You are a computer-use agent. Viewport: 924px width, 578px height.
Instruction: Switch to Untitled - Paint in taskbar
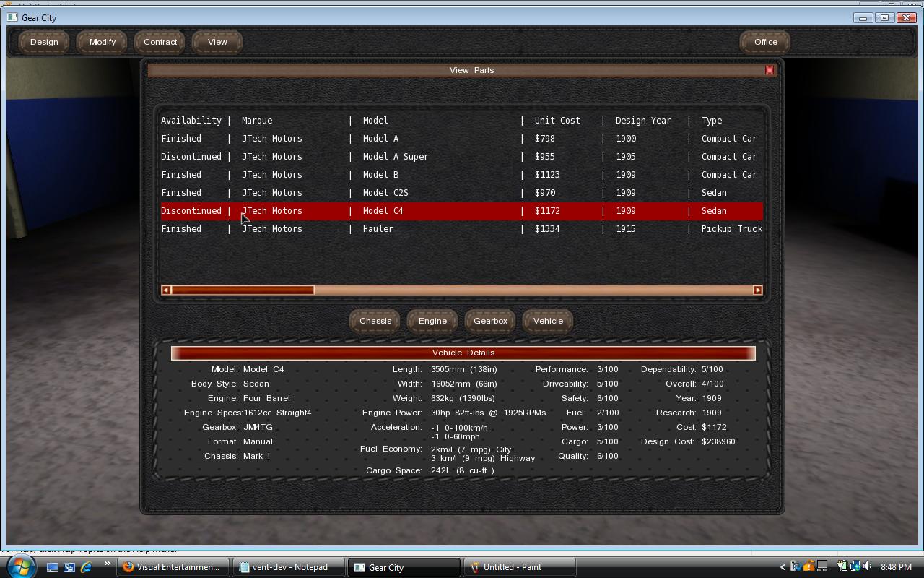click(519, 567)
